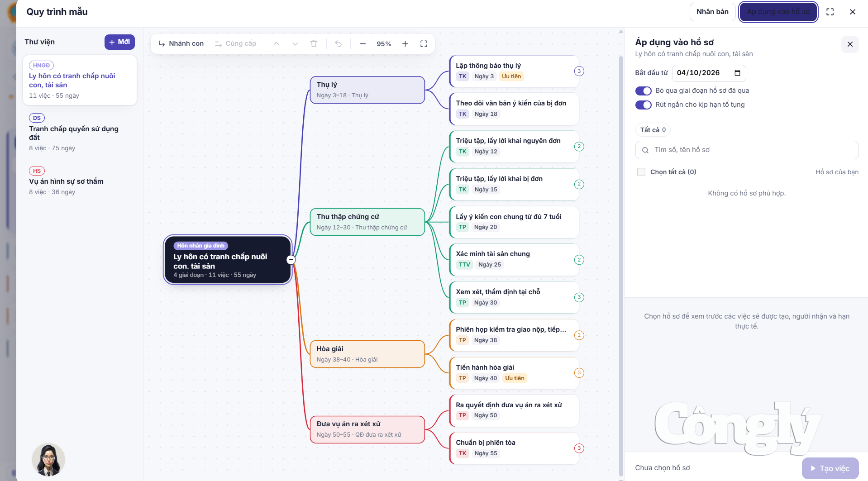The height and width of the screenshot is (481, 868).
Task: Click the '+ Mới' library button
Action: tap(119, 42)
